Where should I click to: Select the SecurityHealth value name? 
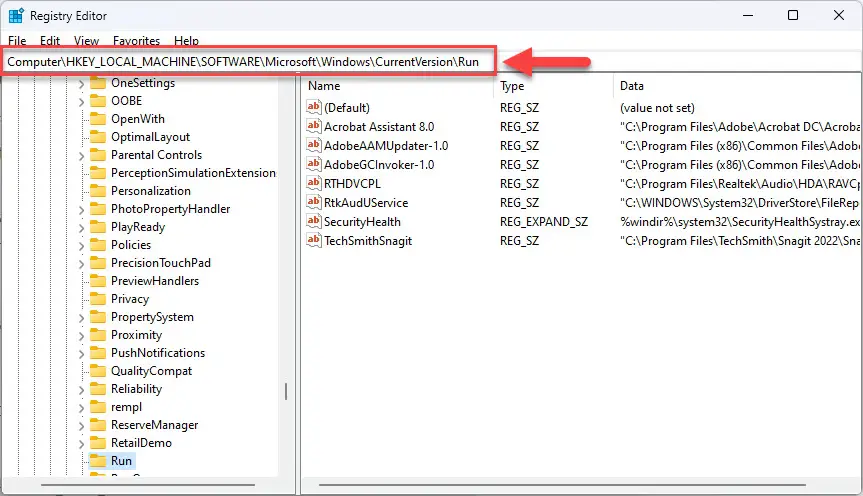[x=362, y=222]
